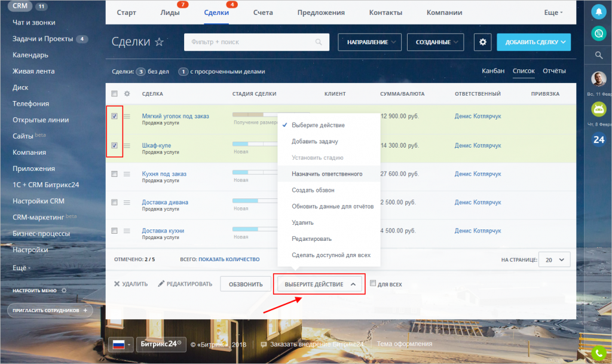612x364 pixels.
Task: Open row menu for Доставка дивана
Action: click(127, 203)
